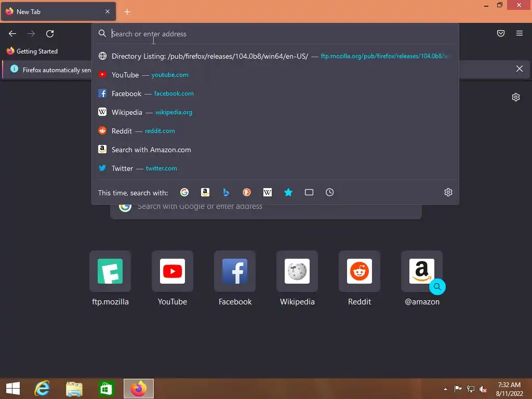Click the muted volume tray icon
Viewport: 532px width, 399px height.
pos(483,389)
